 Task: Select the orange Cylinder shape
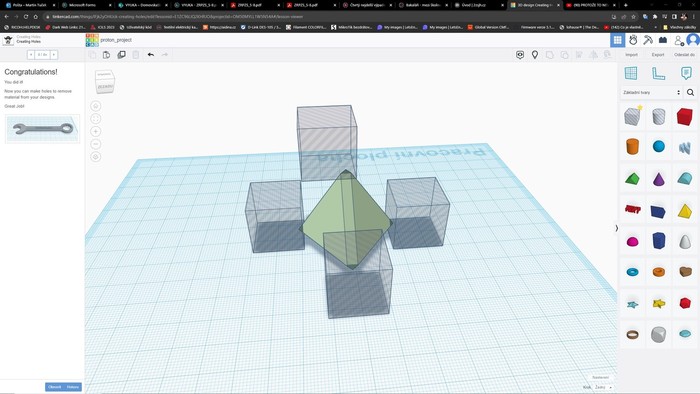(x=633, y=146)
